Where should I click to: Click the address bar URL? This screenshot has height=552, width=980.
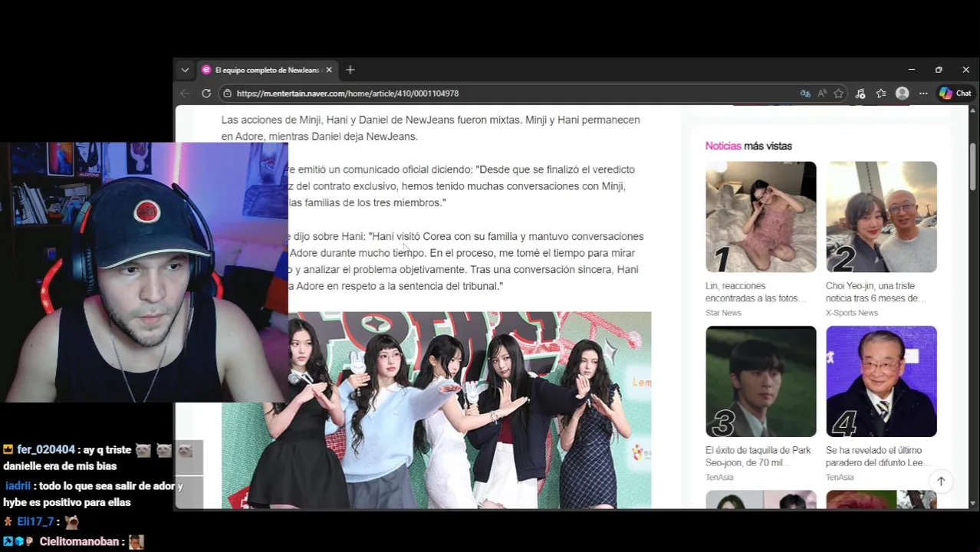pos(347,94)
